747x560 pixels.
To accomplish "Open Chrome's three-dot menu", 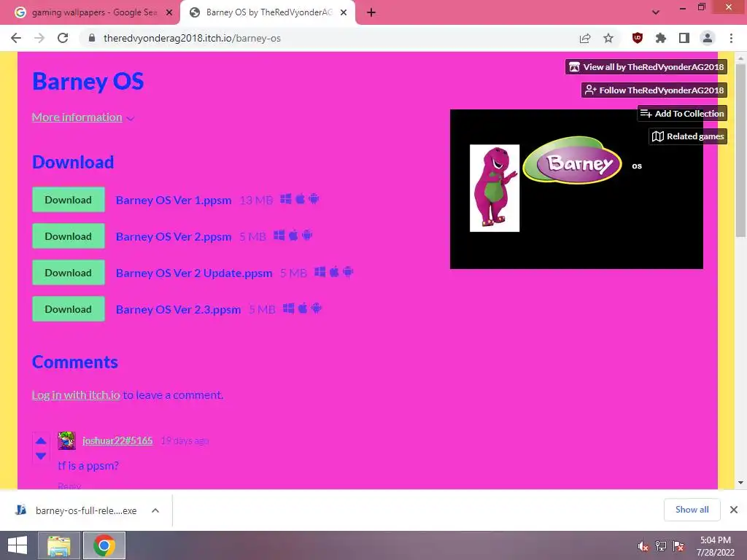I will coord(731,38).
